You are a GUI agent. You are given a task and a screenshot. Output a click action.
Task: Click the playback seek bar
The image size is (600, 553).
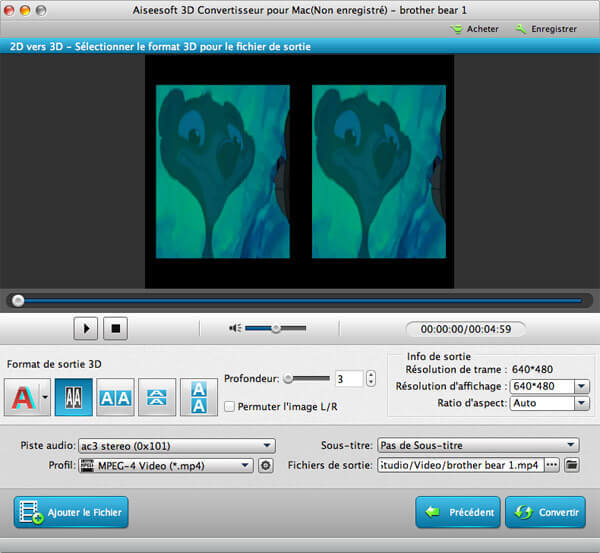(300, 301)
